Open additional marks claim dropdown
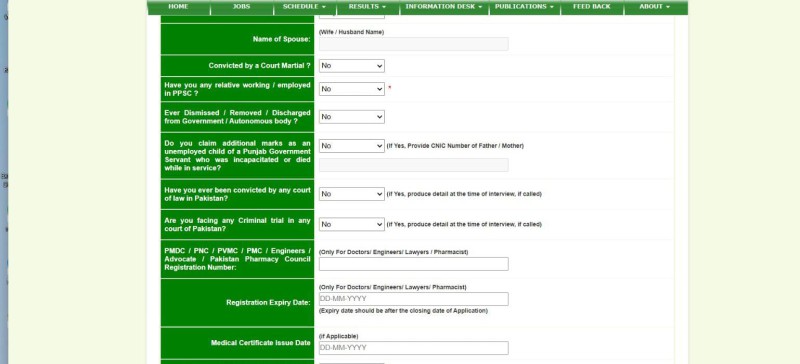The height and width of the screenshot is (364, 800). [352, 146]
